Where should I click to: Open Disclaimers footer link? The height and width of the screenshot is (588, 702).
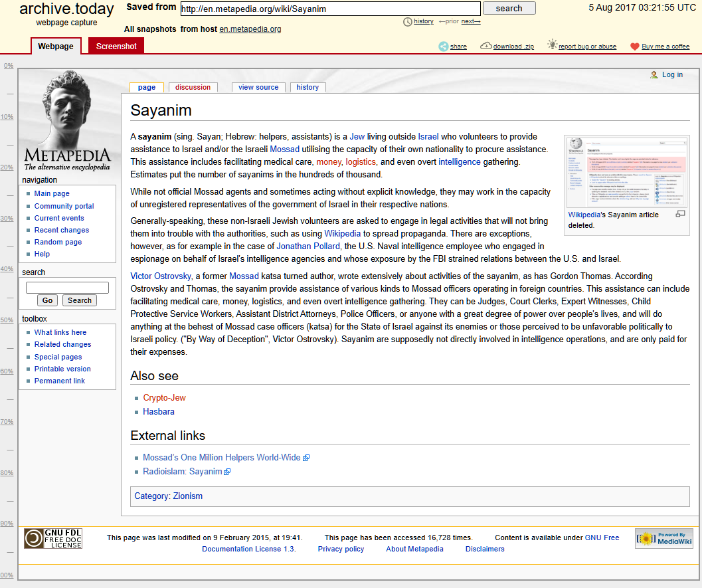485,549
